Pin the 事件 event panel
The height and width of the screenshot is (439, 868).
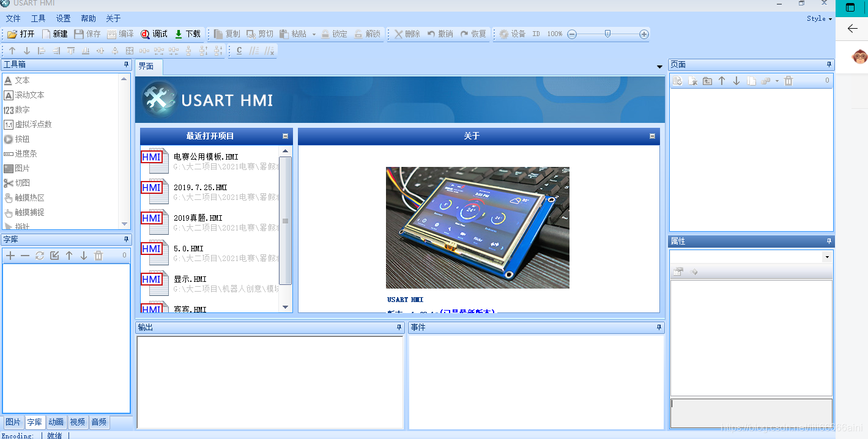tap(659, 327)
